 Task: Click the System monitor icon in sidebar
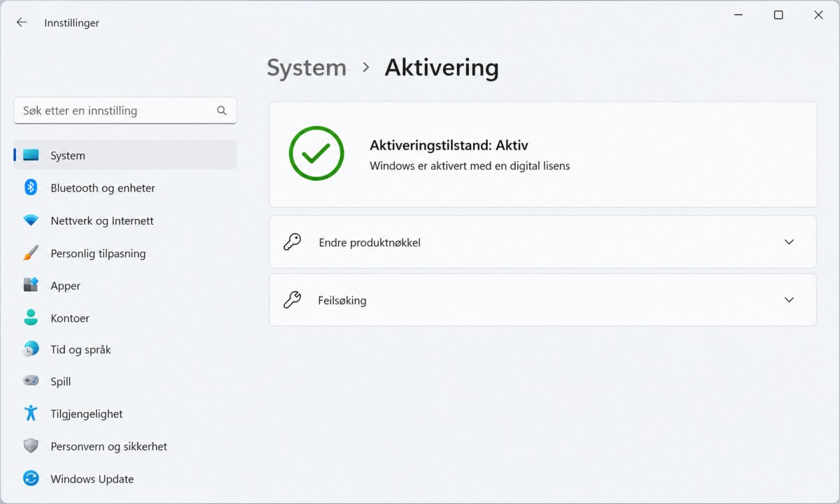[x=31, y=155]
